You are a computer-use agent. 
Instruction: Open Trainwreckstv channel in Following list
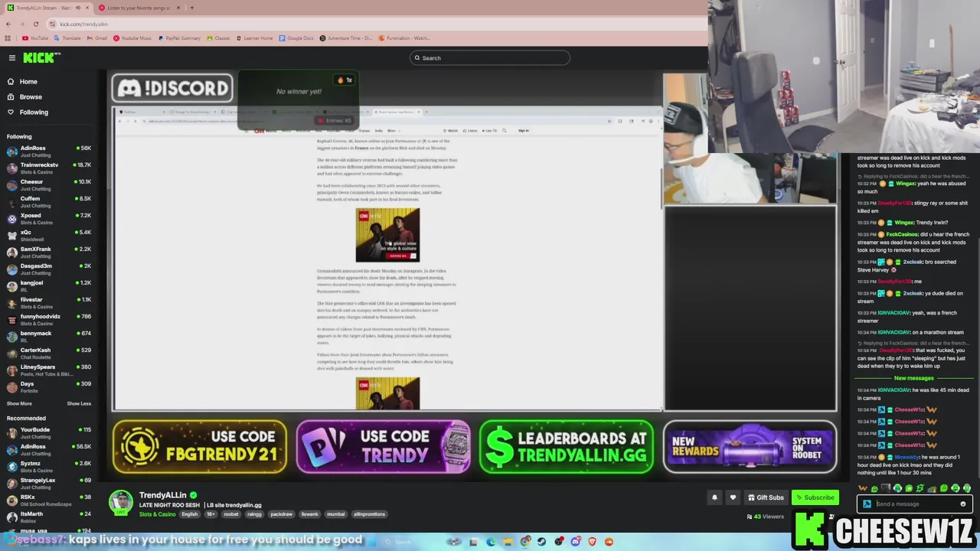pos(49,168)
